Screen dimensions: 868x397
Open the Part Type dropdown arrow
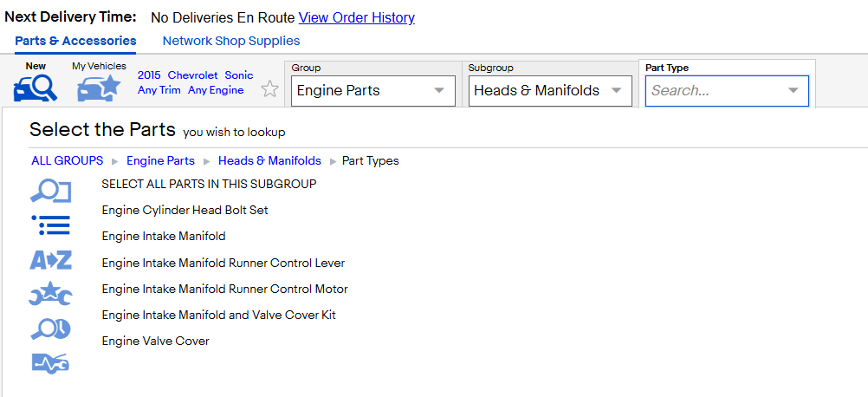click(x=794, y=91)
